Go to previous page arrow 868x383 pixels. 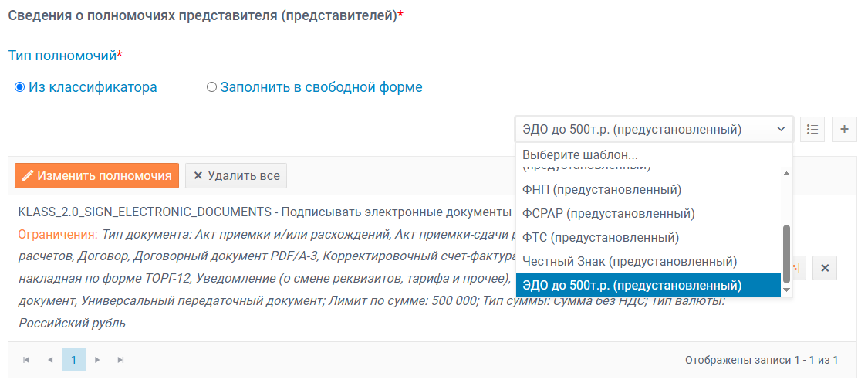(x=50, y=360)
